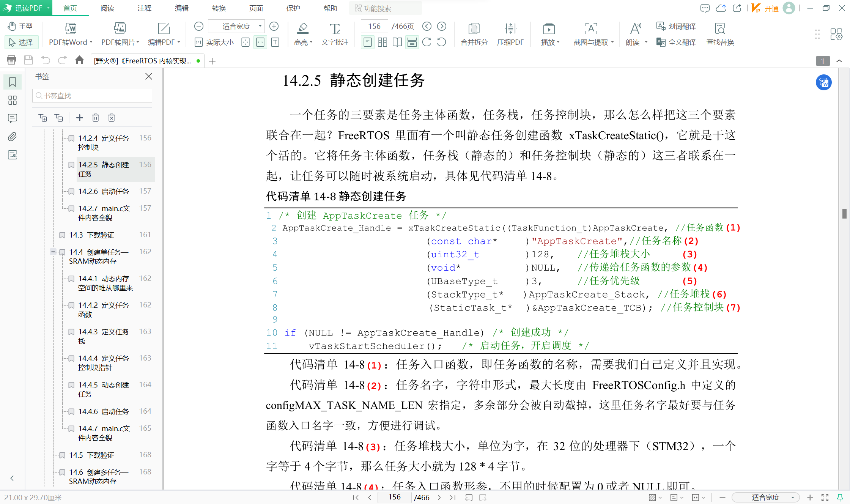Go to previous page arrow
Viewport: 850px width, 504px height.
427,26
